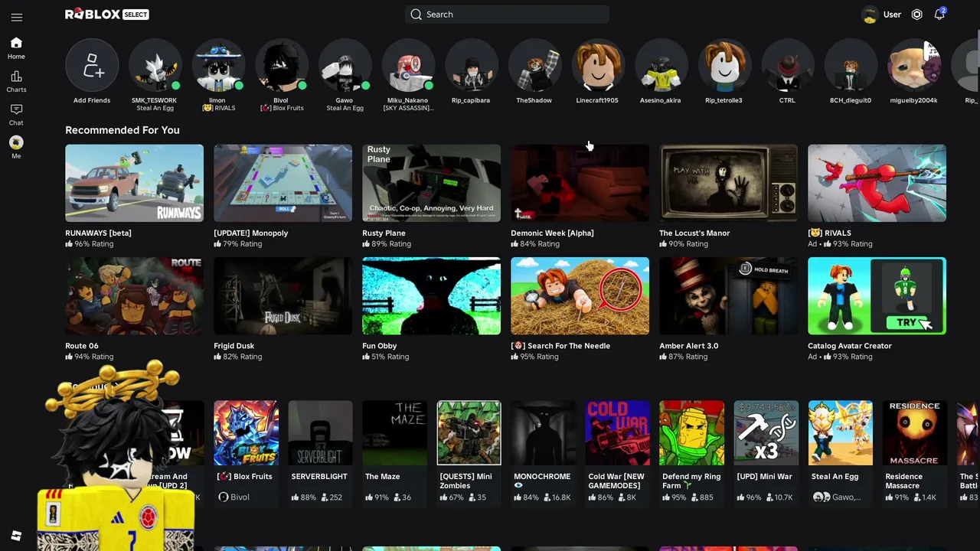Click the Cold War [NEW GAMEMODES] title
This screenshot has height=551, width=980.
tap(616, 481)
